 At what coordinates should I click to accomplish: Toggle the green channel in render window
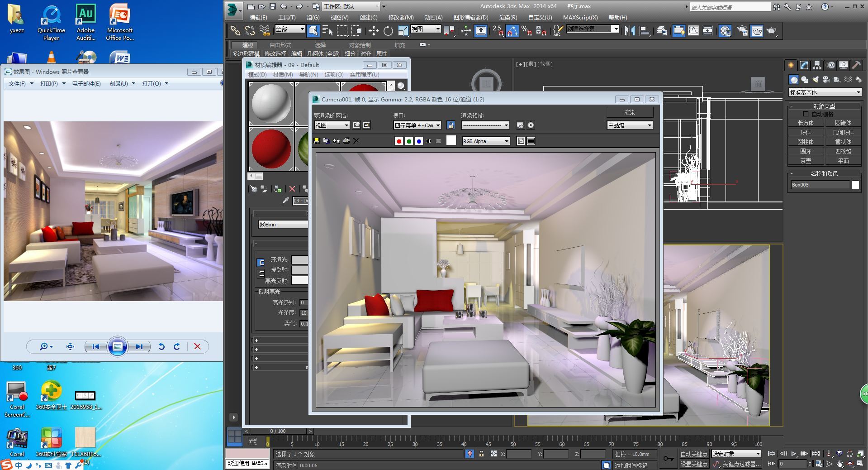click(x=409, y=141)
